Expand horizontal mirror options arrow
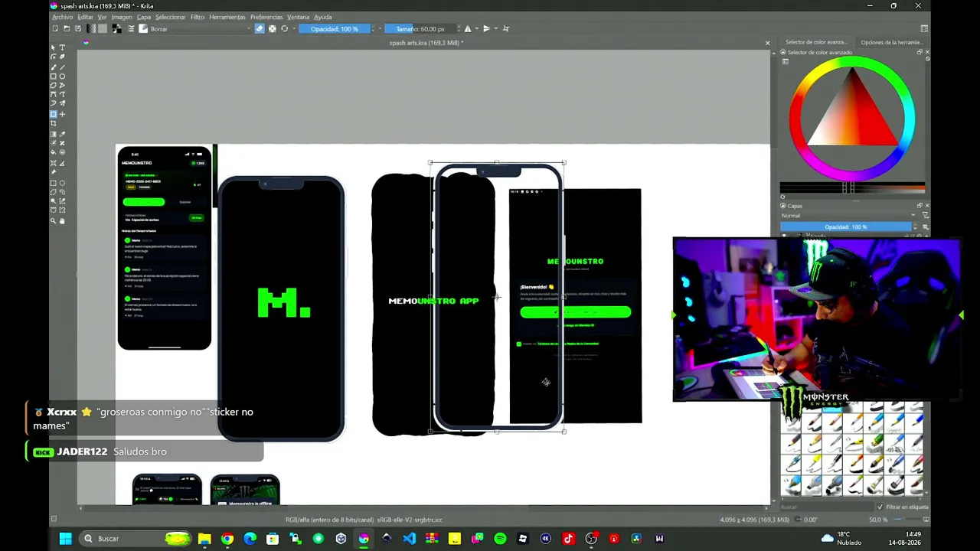The image size is (980, 551). pyautogui.click(x=476, y=29)
